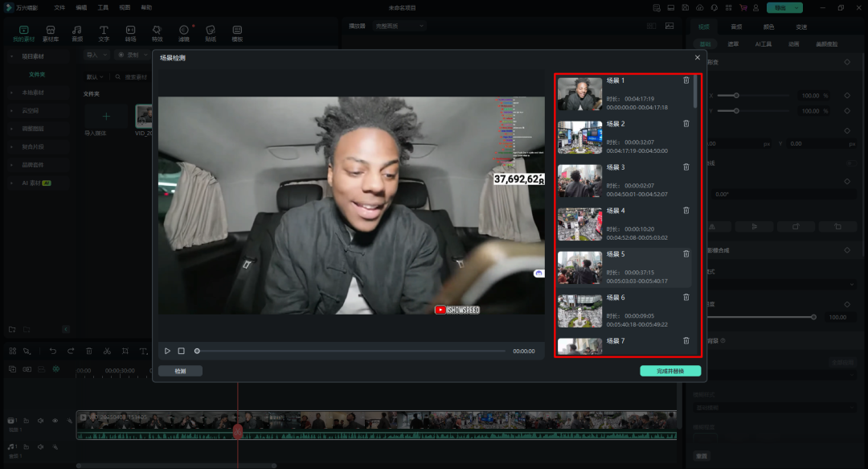Remove scene 3 using its trash icon
Viewport: 868px width, 469px height.
click(x=686, y=167)
